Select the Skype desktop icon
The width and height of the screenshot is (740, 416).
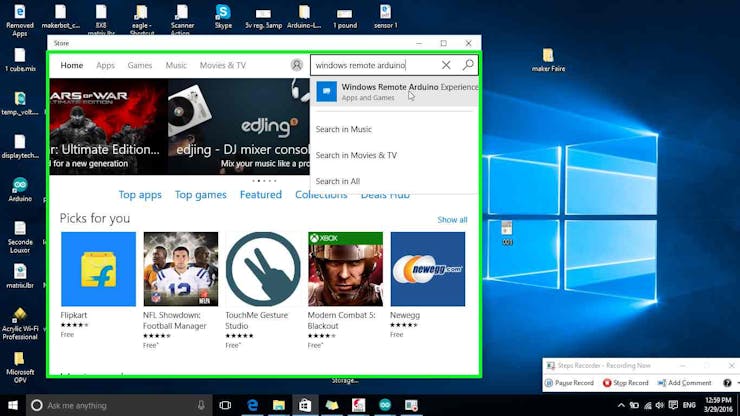(x=223, y=17)
